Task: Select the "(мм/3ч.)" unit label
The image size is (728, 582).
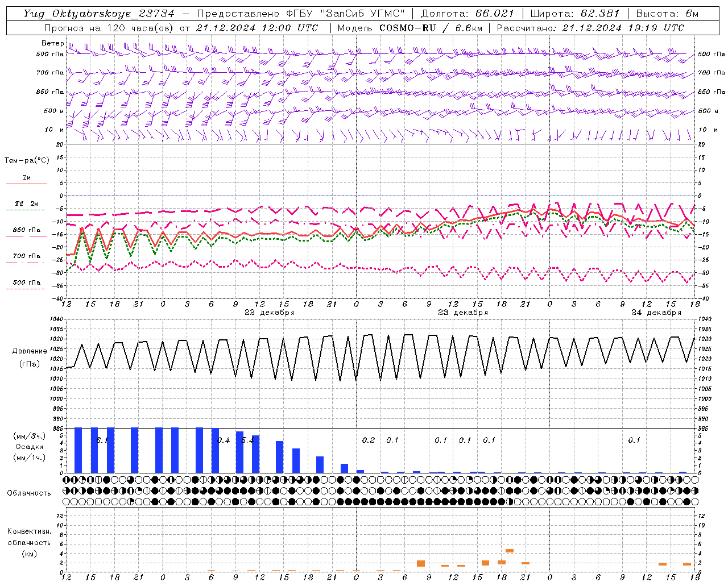Action: pyautogui.click(x=29, y=436)
